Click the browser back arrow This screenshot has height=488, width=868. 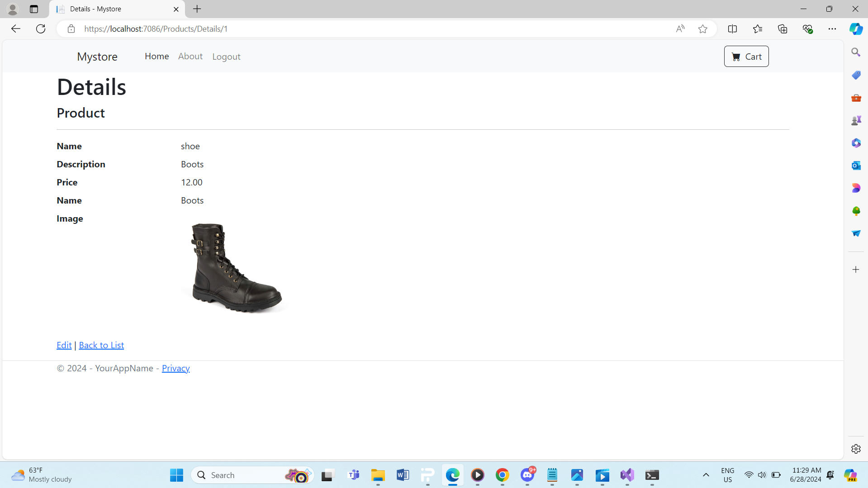tap(16, 29)
